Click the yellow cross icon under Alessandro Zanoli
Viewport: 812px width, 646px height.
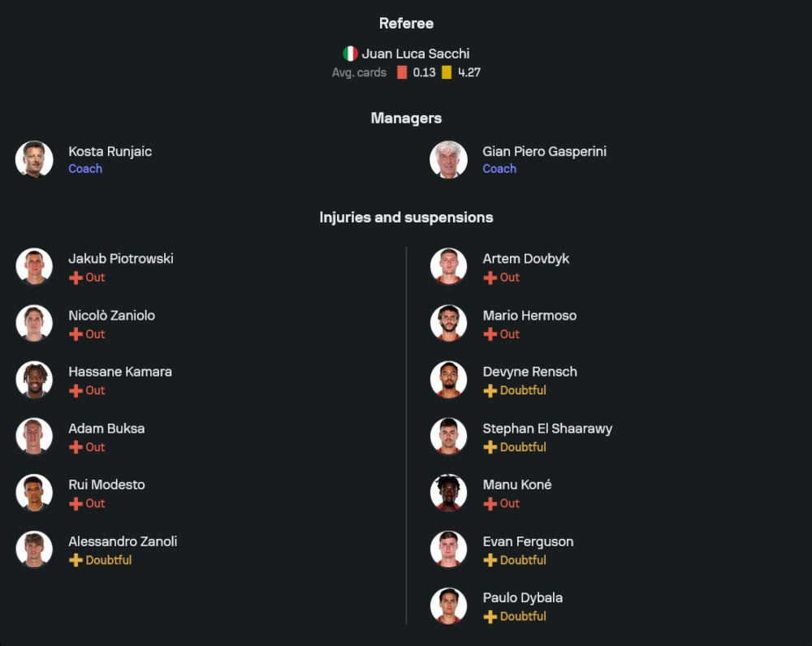pyautogui.click(x=76, y=560)
